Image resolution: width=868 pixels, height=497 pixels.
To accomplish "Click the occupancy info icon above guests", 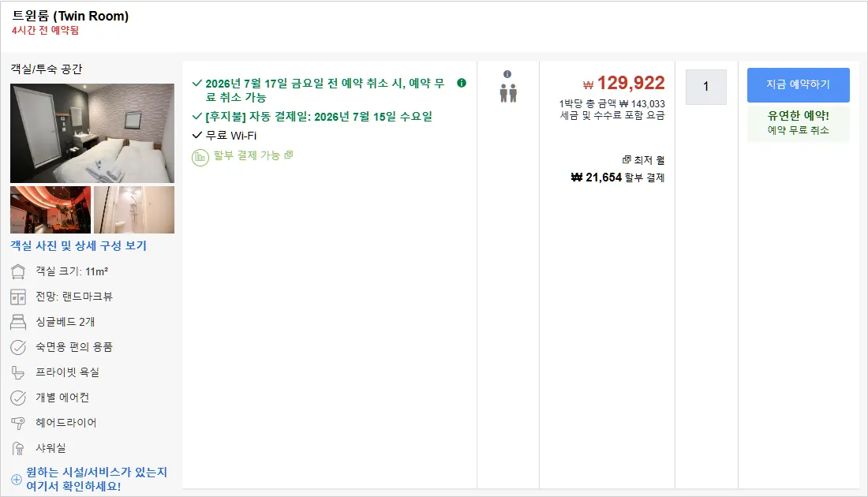I will pyautogui.click(x=507, y=74).
